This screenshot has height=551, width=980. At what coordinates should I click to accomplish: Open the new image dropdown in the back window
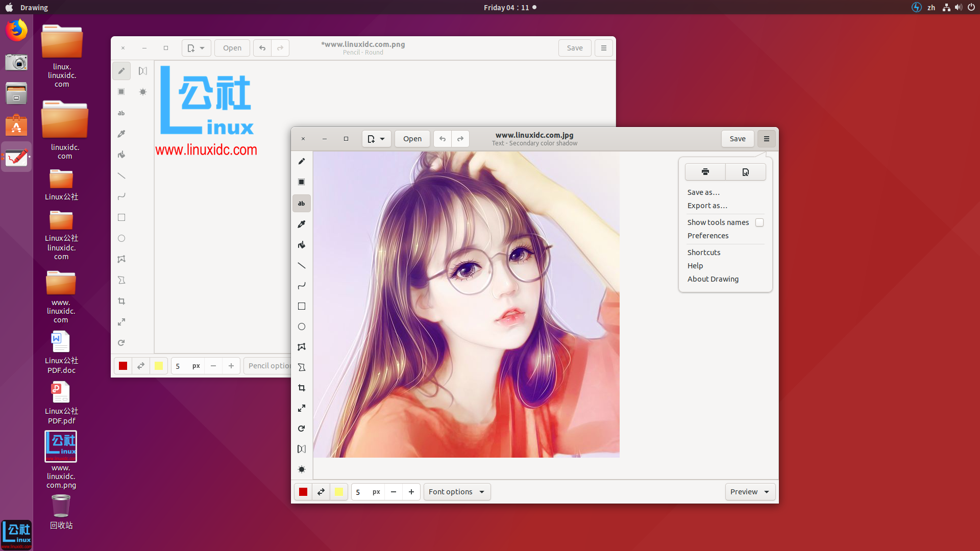(x=197, y=48)
